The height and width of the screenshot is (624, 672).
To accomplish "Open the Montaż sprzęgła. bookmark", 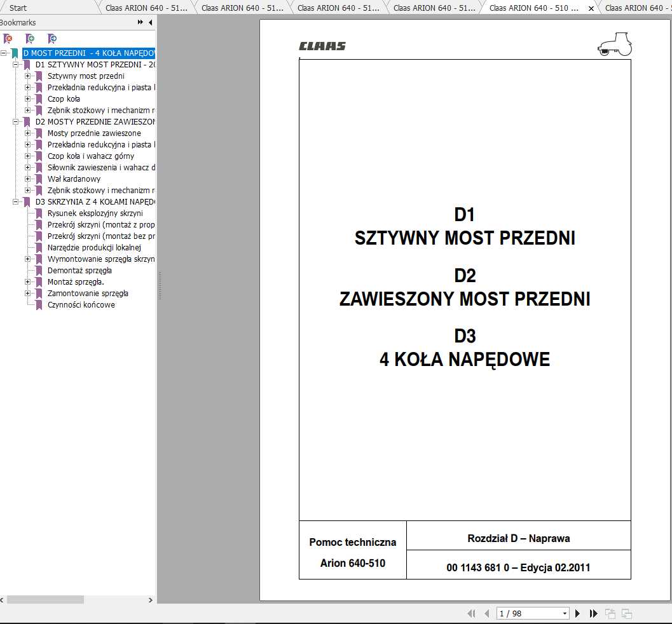I will [x=76, y=281].
